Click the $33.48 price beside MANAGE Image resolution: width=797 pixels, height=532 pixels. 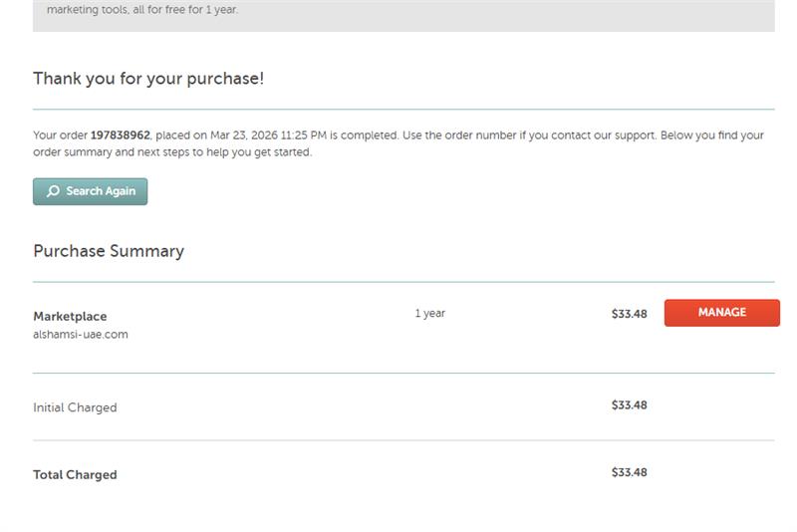(629, 314)
